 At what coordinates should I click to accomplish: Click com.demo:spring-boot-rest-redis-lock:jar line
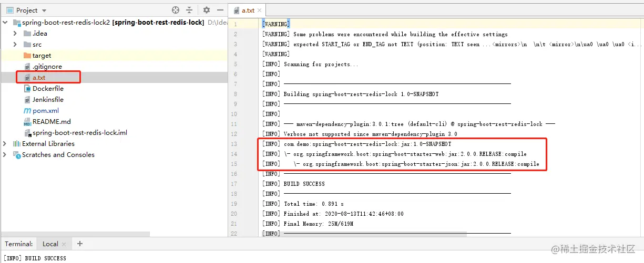[x=356, y=144]
